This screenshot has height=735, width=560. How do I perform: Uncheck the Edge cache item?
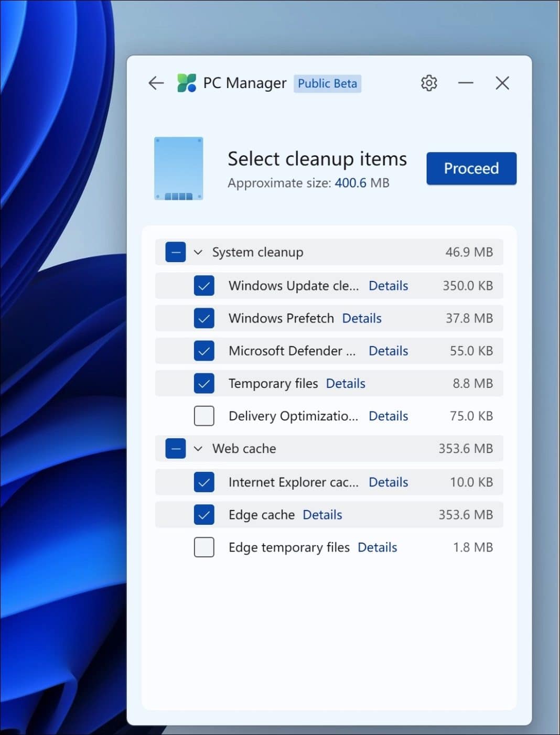(x=204, y=514)
